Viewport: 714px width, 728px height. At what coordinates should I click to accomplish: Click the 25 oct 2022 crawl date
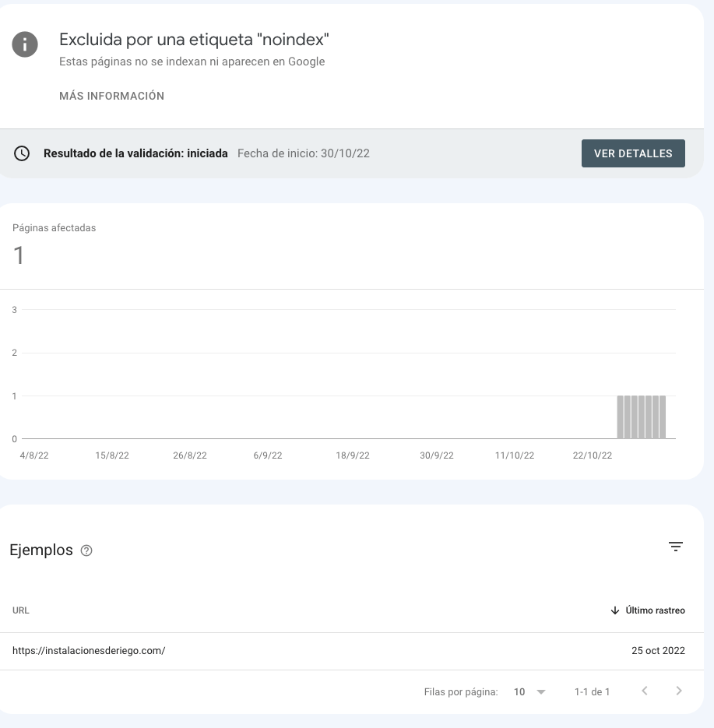(x=658, y=650)
